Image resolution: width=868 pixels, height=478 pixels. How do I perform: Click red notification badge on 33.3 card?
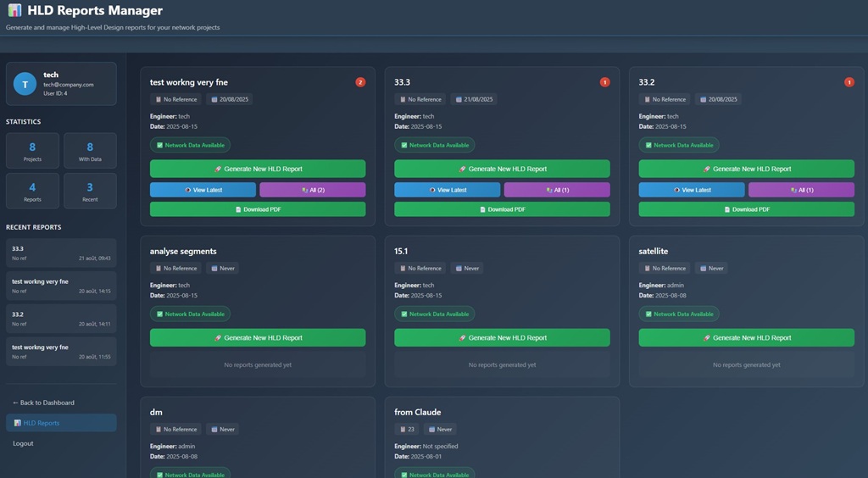[x=604, y=82]
